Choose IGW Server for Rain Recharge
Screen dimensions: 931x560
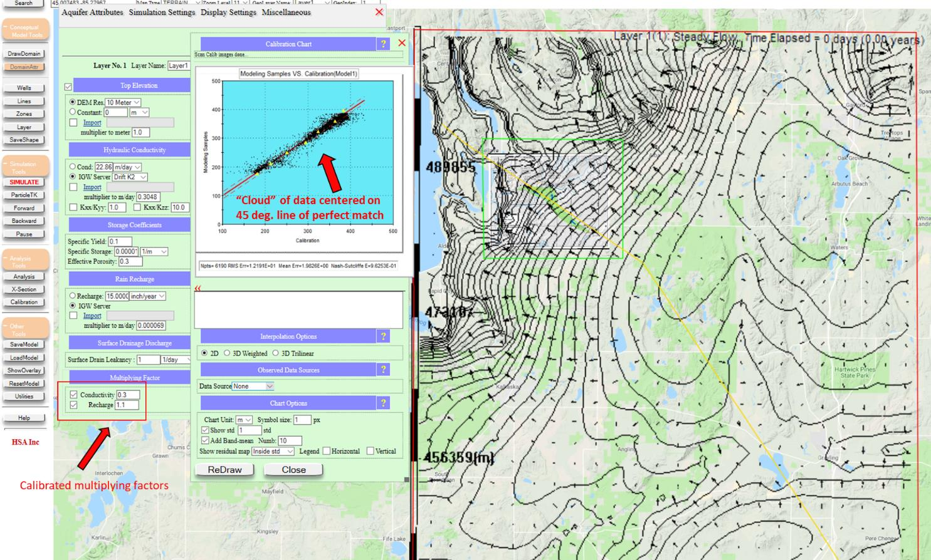coord(73,306)
